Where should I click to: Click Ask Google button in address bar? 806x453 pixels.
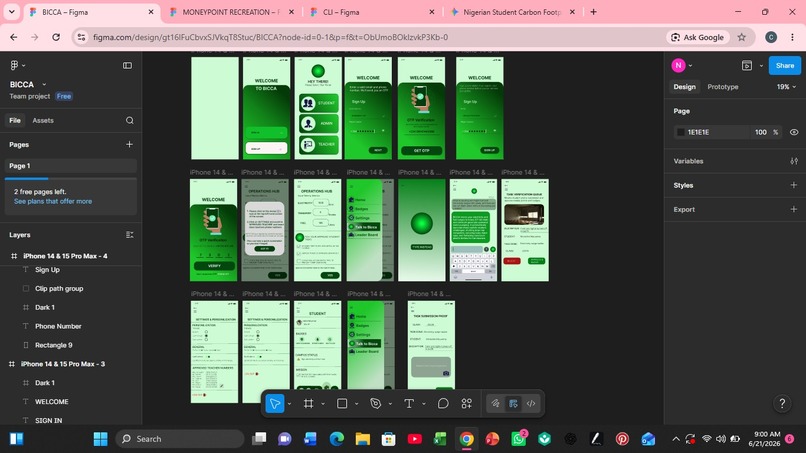click(x=698, y=37)
